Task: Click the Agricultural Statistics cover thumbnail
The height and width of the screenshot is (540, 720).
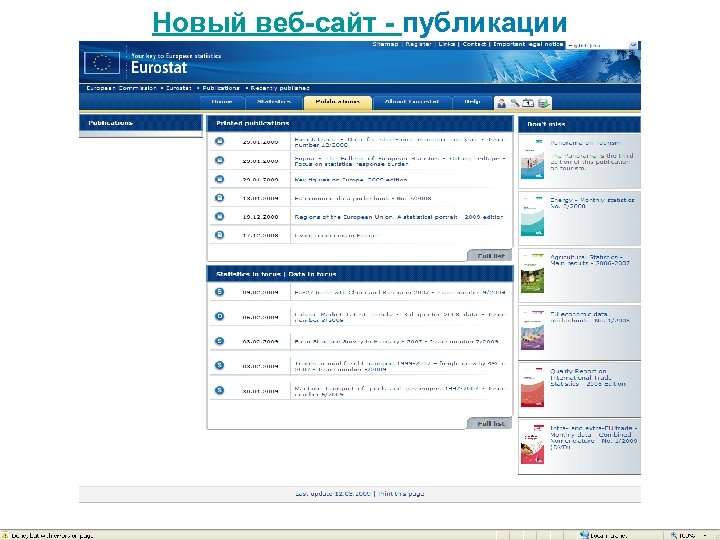Action: pyautogui.click(x=532, y=273)
